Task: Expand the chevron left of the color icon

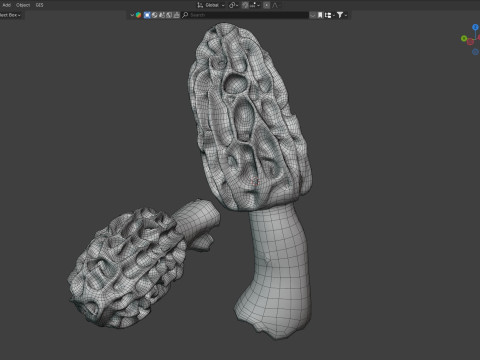Action: pos(132,15)
